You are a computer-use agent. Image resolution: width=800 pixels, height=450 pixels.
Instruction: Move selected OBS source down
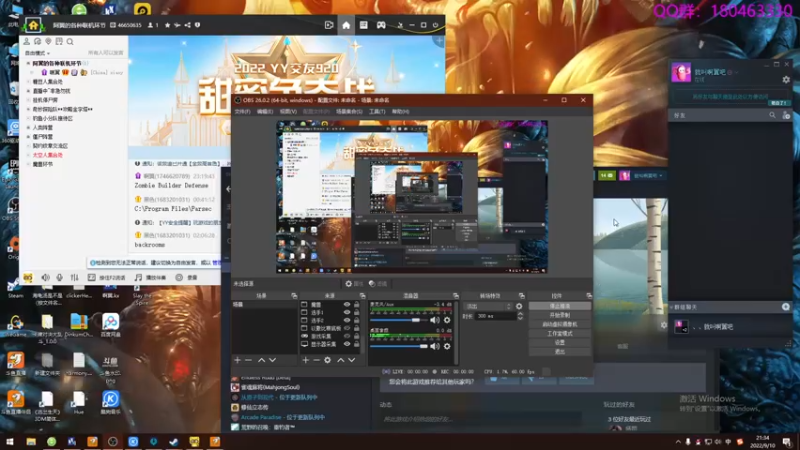(352, 360)
